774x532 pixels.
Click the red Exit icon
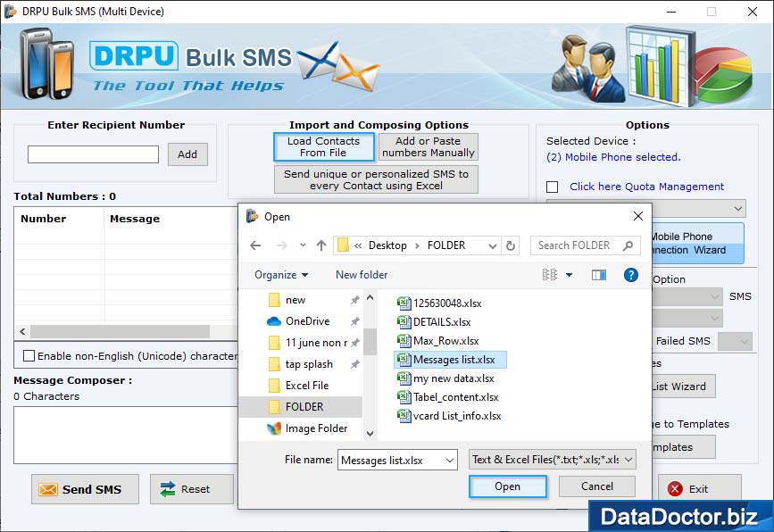point(675,489)
